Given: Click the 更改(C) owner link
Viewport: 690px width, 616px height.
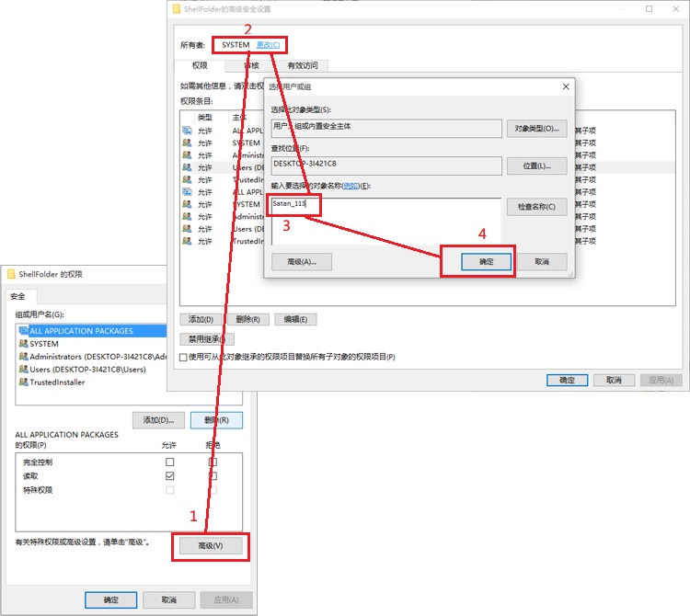Looking at the screenshot, I should (x=268, y=44).
